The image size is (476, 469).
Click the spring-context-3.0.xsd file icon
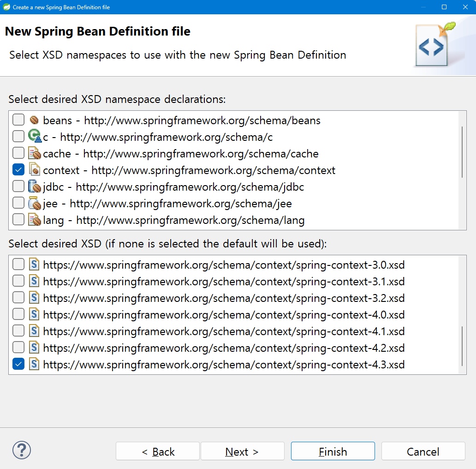[x=34, y=264]
